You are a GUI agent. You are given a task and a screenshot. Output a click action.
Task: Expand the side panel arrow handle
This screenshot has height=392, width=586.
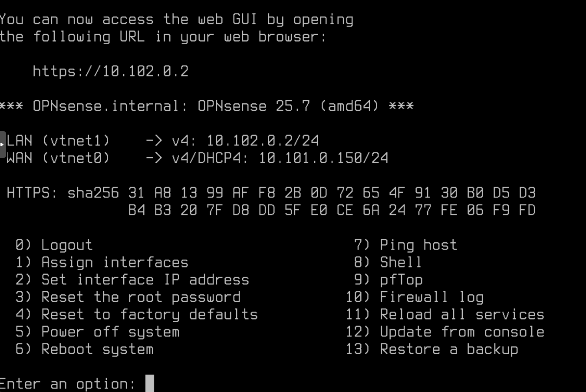(x=3, y=144)
